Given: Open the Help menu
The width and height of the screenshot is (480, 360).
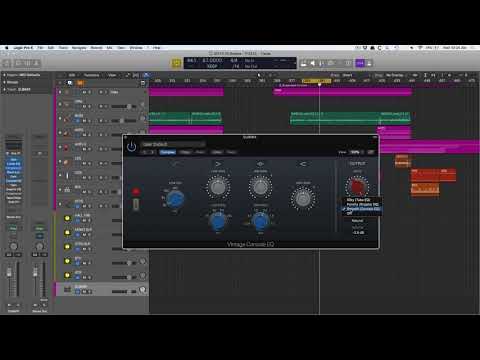Looking at the screenshot, I should click(x=157, y=48).
